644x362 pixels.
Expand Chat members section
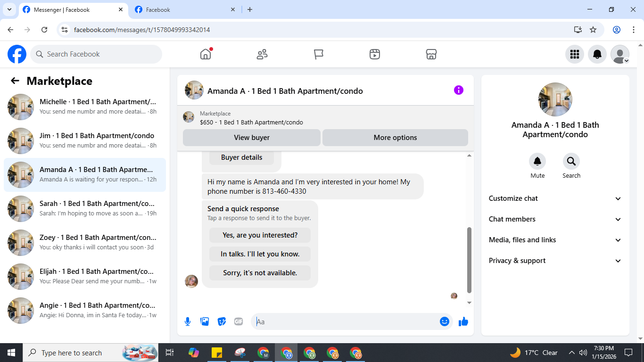click(x=555, y=219)
